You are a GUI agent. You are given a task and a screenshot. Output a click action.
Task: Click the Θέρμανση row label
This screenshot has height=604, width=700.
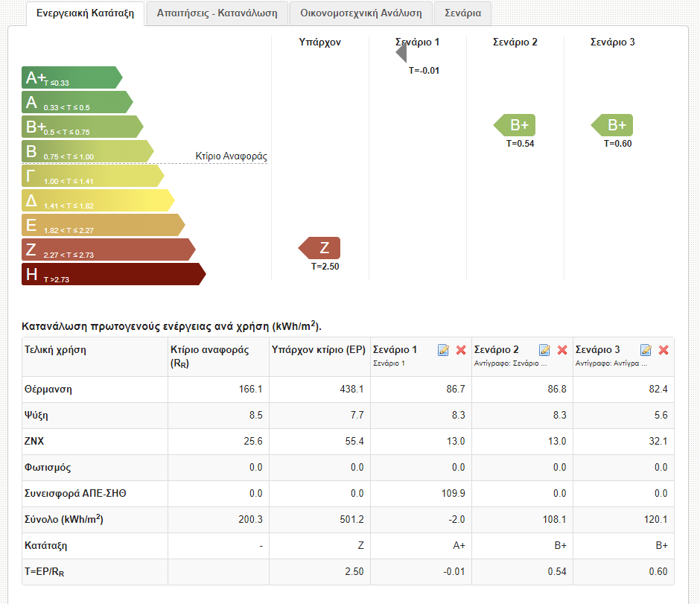coord(48,390)
